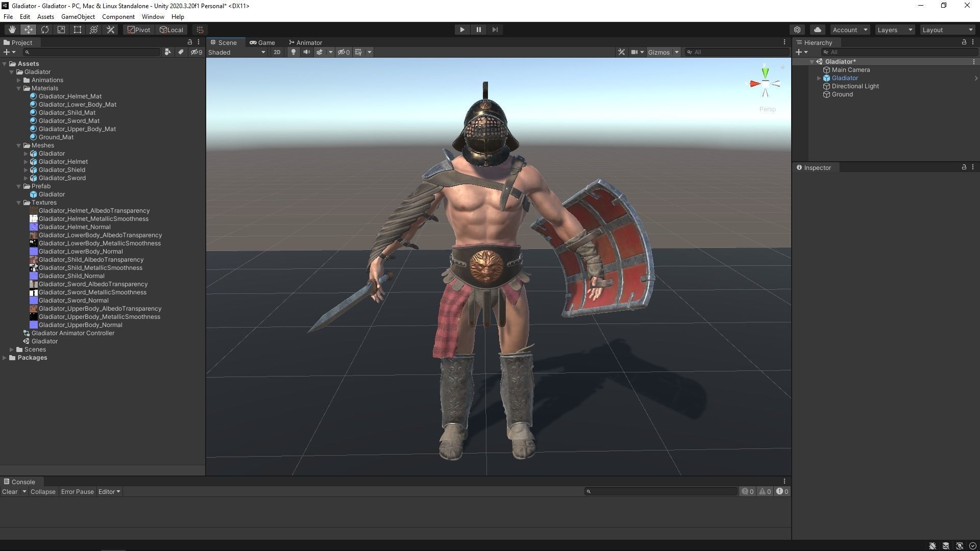Open Shaded draw mode dropdown
Screen dimensions: 980x551
click(237, 52)
